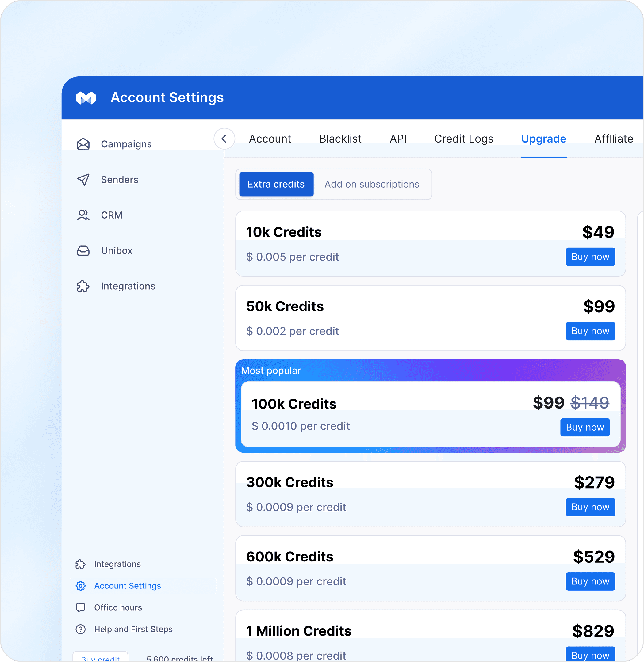
Task: Open the Blacklist tab
Action: coord(340,139)
